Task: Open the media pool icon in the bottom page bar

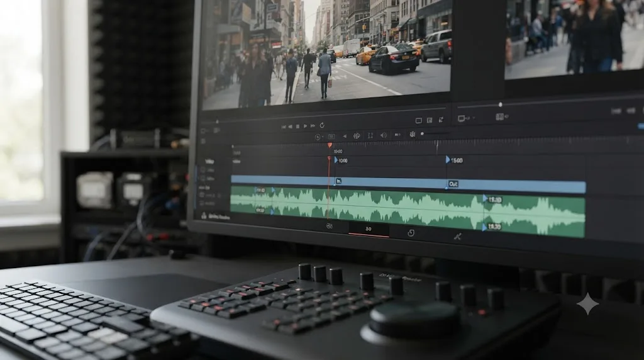Action: 330,226
